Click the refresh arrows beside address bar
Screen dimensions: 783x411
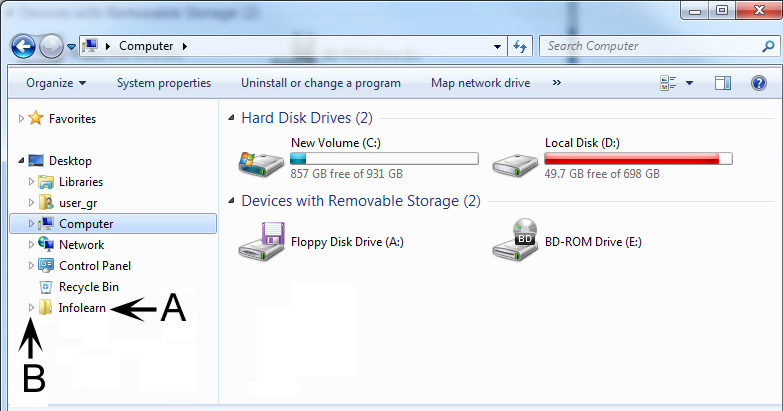click(520, 46)
